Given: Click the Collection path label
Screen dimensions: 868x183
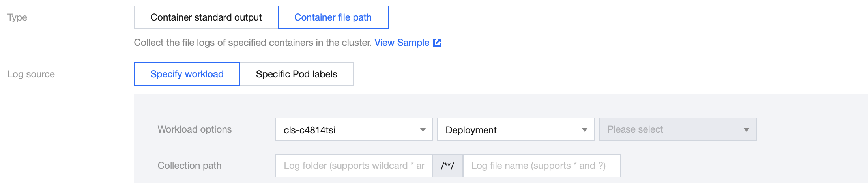Looking at the screenshot, I should coord(189,166).
